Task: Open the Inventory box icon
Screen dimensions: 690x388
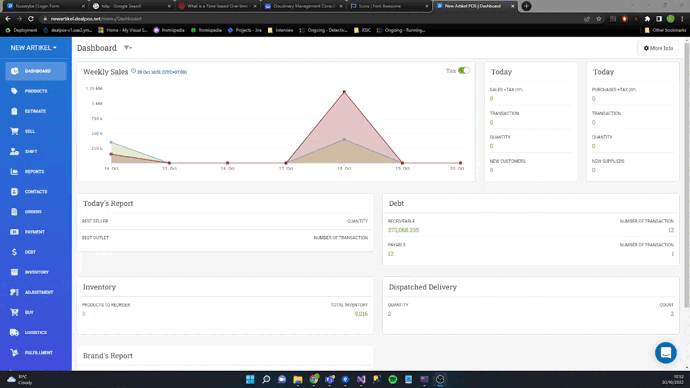Action: pyautogui.click(x=15, y=272)
